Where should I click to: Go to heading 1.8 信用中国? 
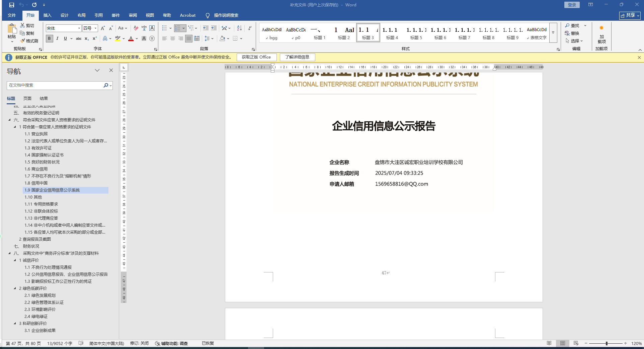point(36,183)
